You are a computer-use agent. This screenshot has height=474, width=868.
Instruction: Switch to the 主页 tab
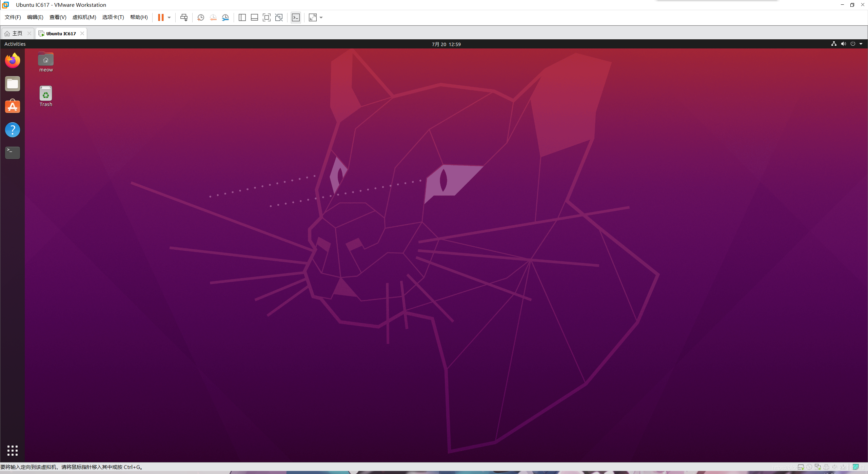click(x=17, y=33)
